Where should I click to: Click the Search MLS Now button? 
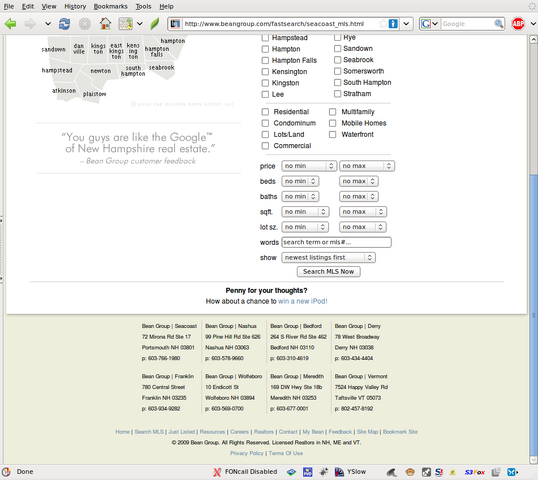pyautogui.click(x=328, y=272)
